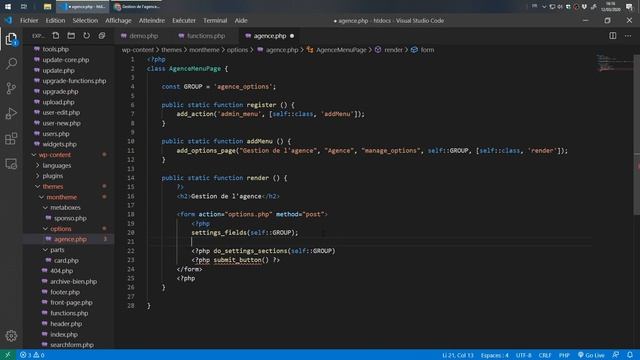
Task: Collapse the wp-content folder
Action: 55,155
